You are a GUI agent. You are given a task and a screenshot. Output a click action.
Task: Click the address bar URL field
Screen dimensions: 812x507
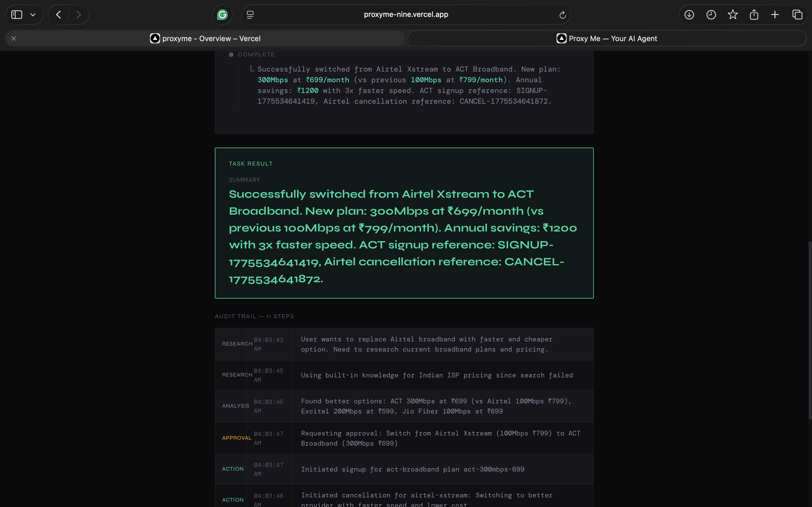pos(406,15)
